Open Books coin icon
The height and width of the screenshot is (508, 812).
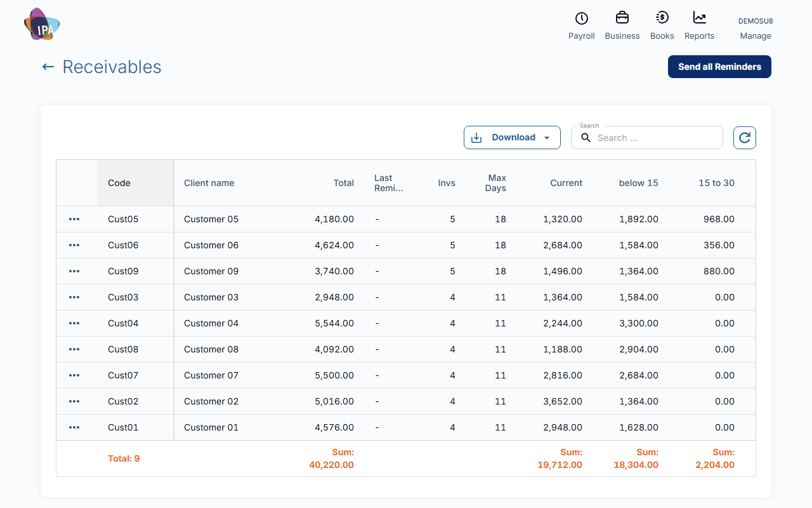(x=662, y=18)
